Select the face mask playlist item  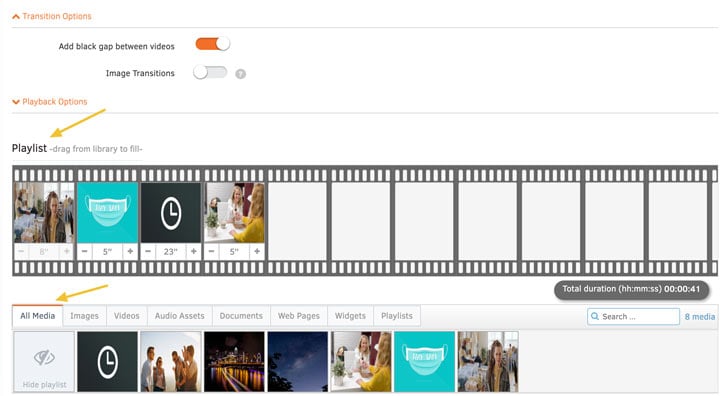107,212
